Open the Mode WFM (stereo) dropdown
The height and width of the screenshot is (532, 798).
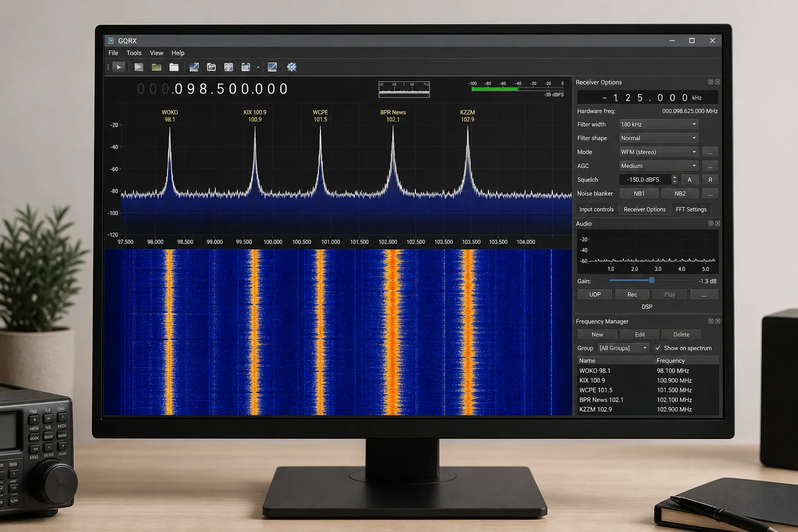658,152
